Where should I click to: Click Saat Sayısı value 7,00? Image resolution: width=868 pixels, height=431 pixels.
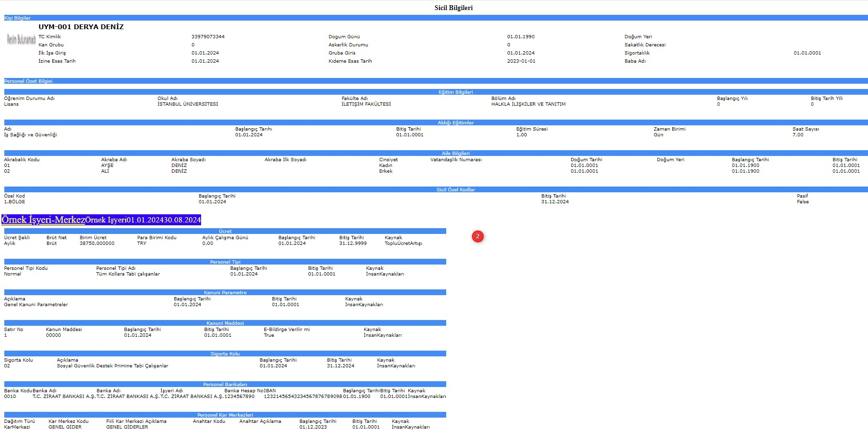(x=798, y=135)
